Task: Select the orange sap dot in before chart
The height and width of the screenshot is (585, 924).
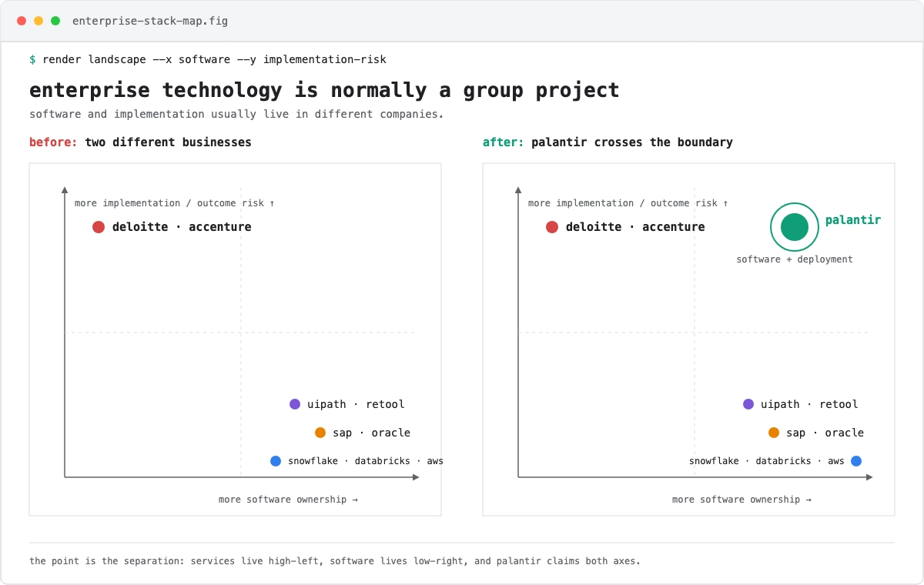Action: click(x=320, y=433)
